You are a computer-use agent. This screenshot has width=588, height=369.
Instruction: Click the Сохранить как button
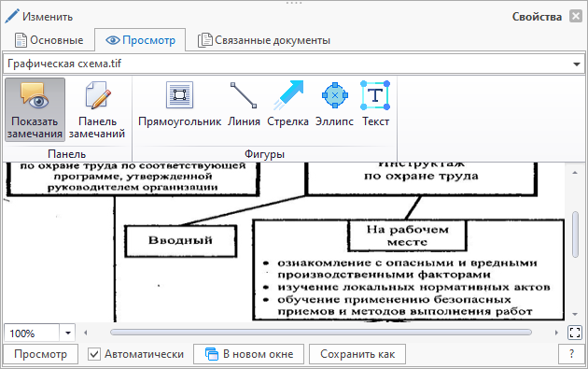[357, 354]
